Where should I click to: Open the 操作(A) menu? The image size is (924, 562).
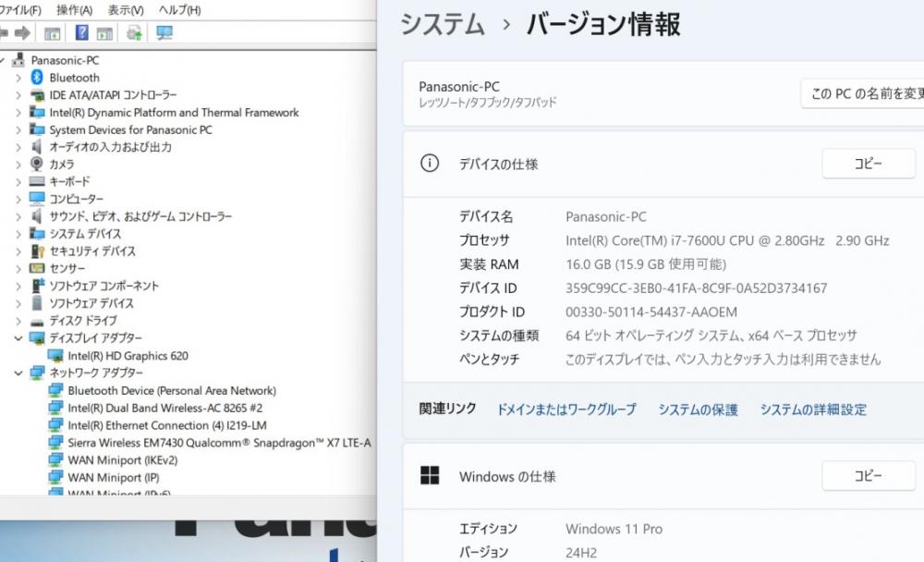[74, 10]
